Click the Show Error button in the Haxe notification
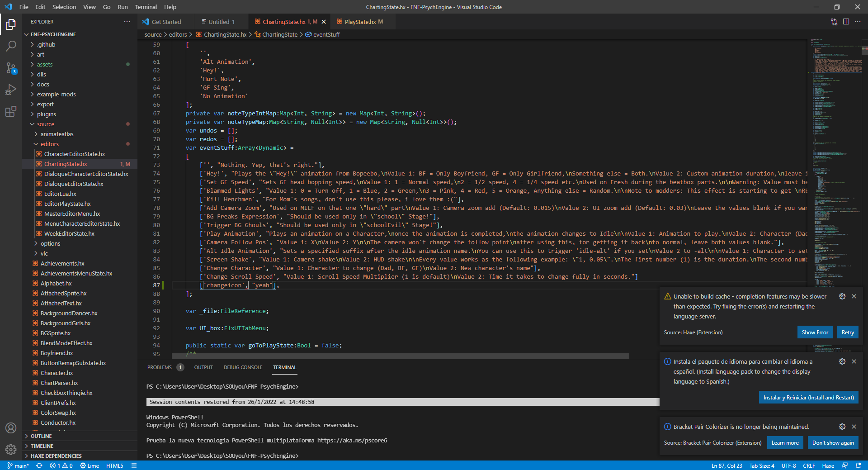Image resolution: width=868 pixels, height=470 pixels. point(815,332)
